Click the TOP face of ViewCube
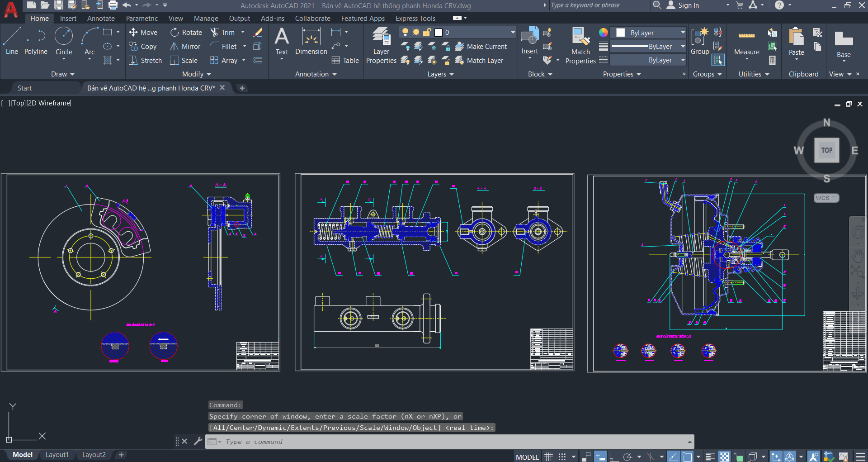868x462 pixels. tap(827, 150)
